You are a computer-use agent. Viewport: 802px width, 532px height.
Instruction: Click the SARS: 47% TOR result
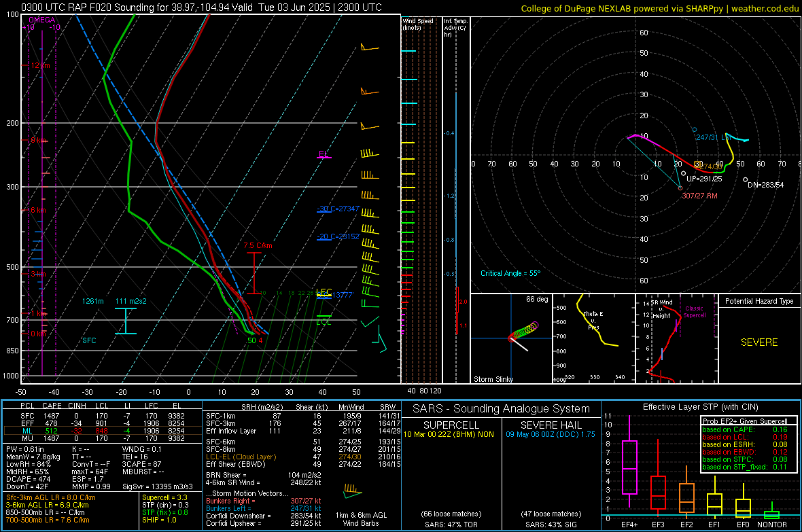click(x=451, y=525)
